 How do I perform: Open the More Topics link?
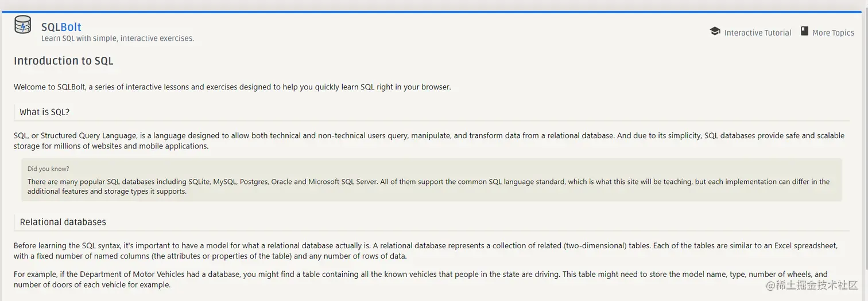click(833, 33)
